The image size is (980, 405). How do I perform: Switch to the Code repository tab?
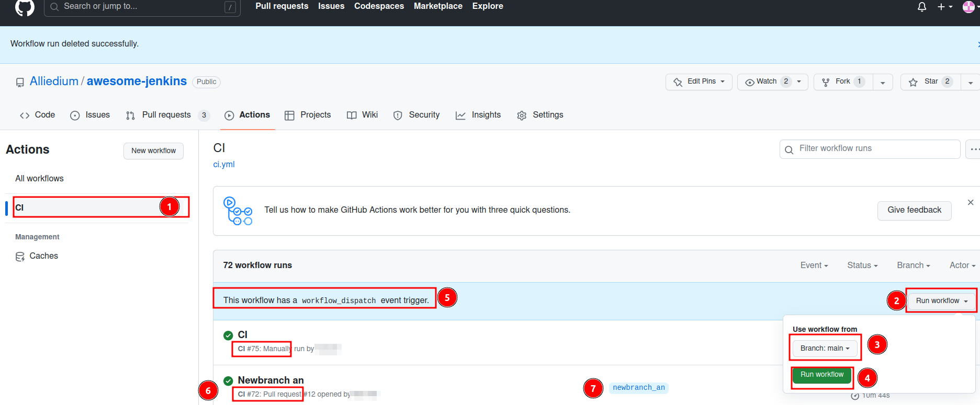pos(37,115)
